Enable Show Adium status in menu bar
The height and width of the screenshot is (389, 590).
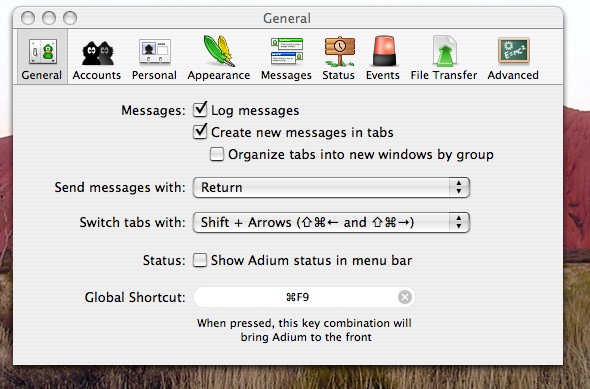tap(200, 260)
